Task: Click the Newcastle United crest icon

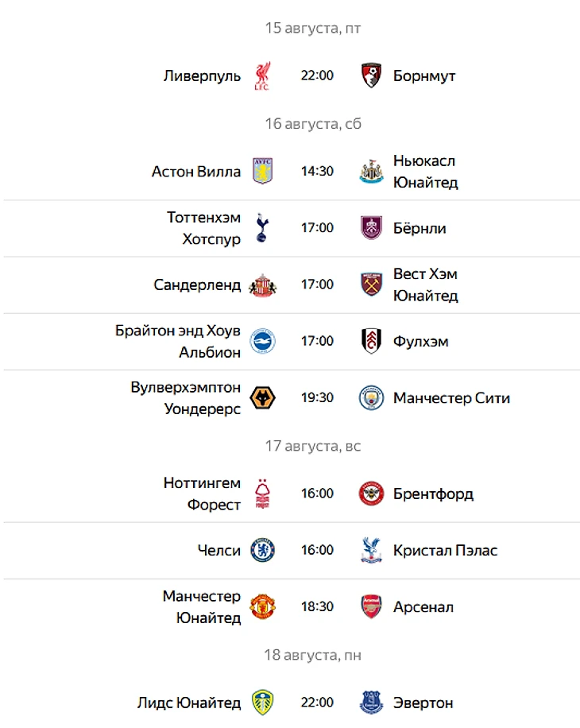Action: 370,172
